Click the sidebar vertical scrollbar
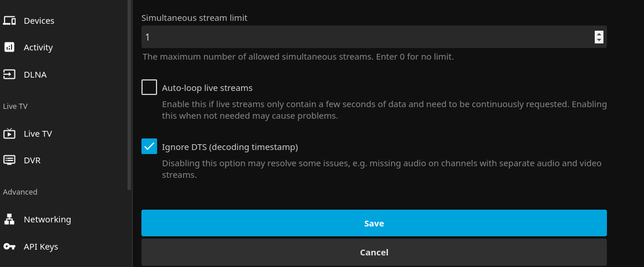This screenshot has height=267, width=644. tap(129, 93)
